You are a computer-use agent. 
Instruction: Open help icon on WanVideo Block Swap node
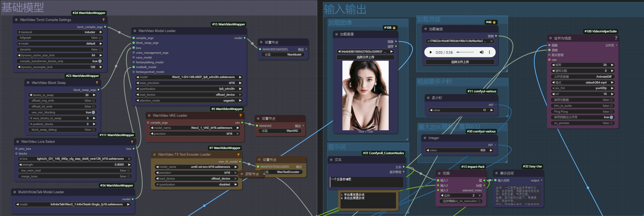click(97, 83)
